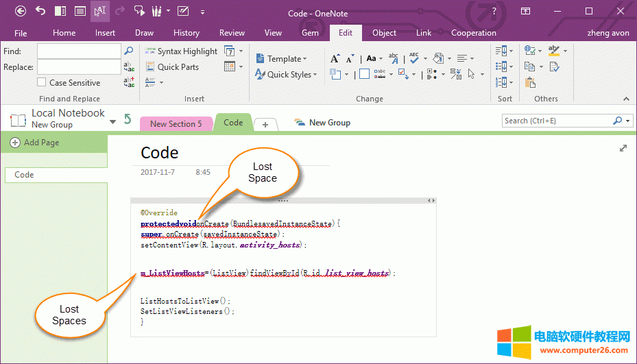Screen dimensions: 637x364
Task: Expand the Local Notebook list dropdown
Action: tap(112, 122)
